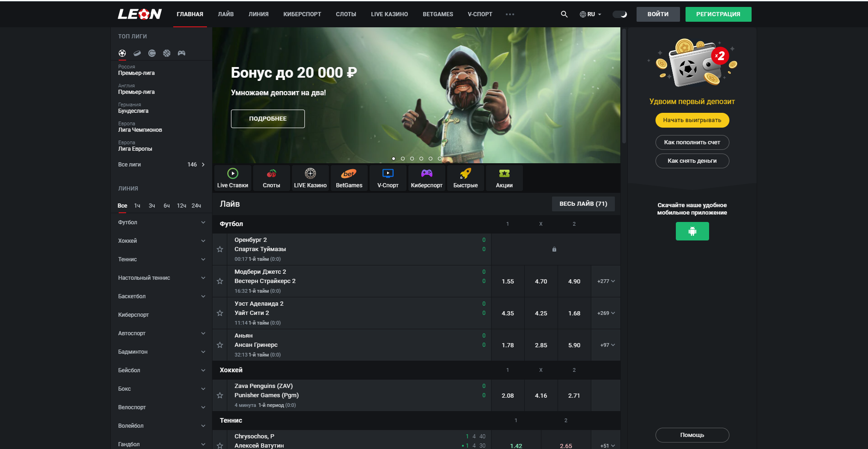Expand +277 extra markets for Модбери Джетс
Viewport: 868px width, 449px height.
click(x=606, y=281)
